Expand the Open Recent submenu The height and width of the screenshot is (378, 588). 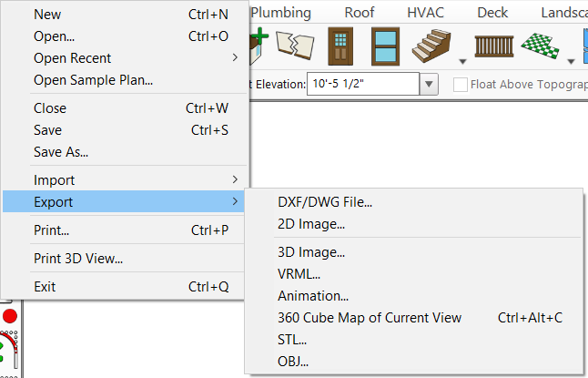126,58
